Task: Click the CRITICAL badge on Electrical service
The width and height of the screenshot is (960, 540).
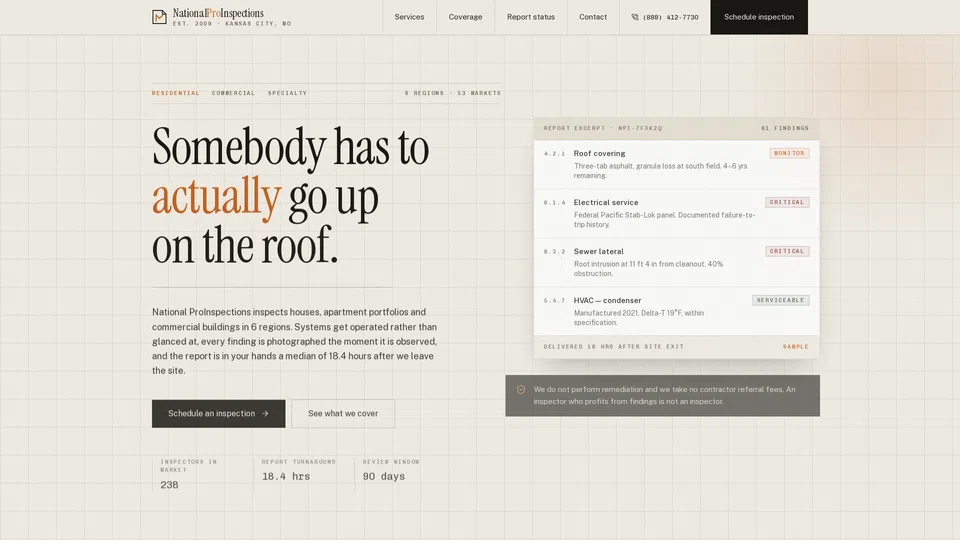Action: click(787, 202)
